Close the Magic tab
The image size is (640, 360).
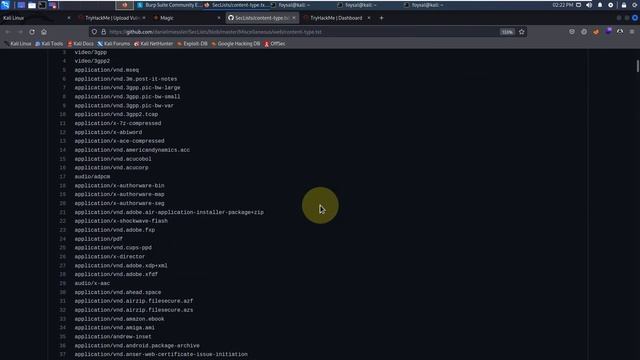(219, 18)
